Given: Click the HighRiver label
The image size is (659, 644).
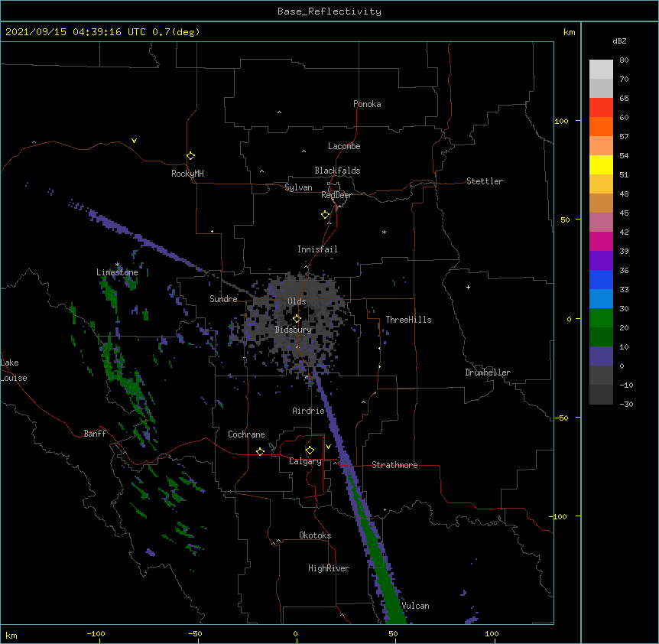Looking at the screenshot, I should (329, 568).
